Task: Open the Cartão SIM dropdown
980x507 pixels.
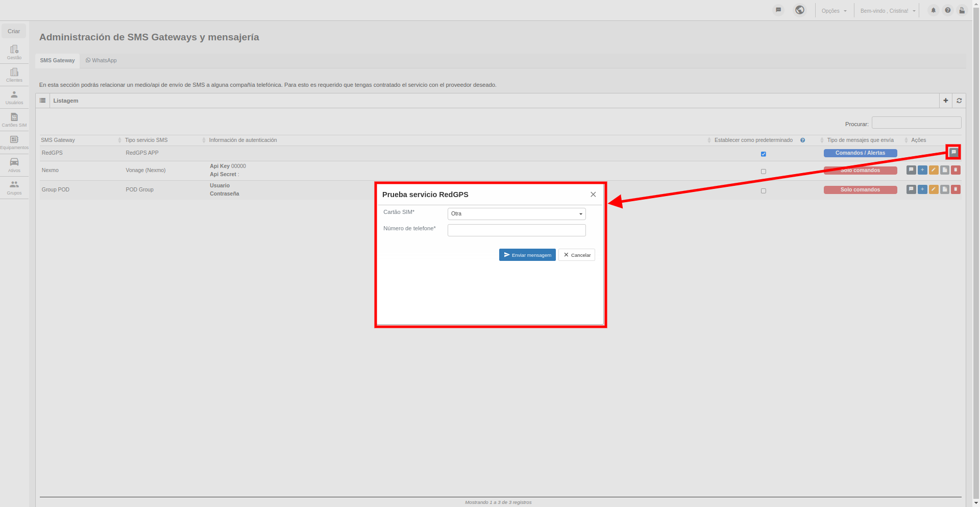Action: (517, 214)
